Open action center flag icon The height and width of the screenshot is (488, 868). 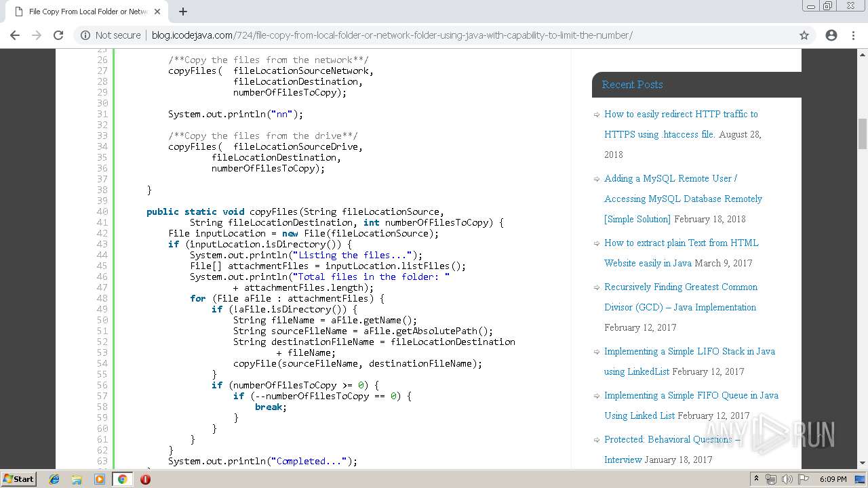[x=804, y=479]
